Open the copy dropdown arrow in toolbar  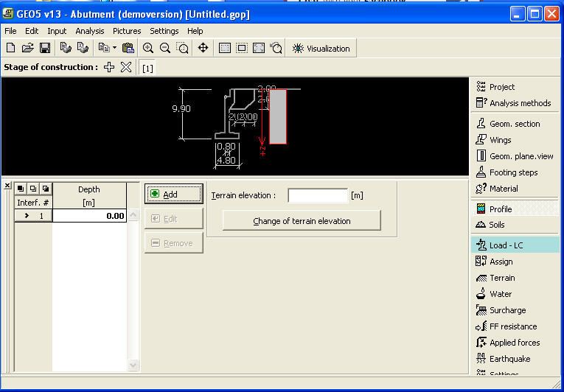pyautogui.click(x=115, y=48)
